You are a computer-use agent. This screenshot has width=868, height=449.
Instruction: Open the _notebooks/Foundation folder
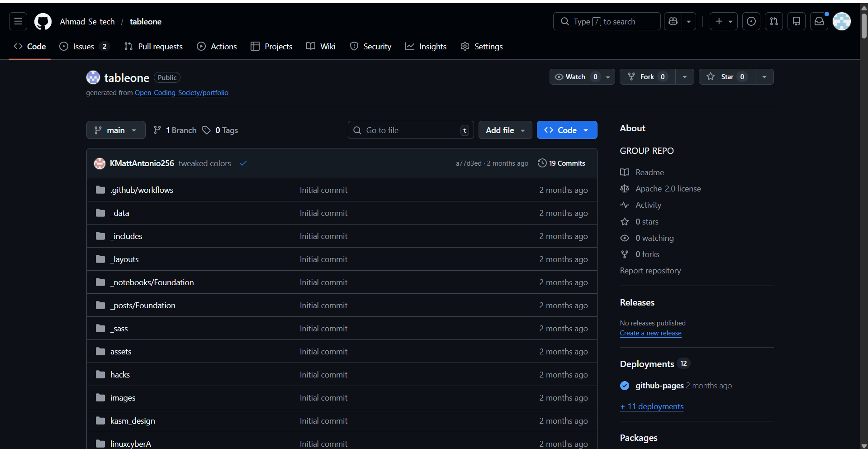152,282
